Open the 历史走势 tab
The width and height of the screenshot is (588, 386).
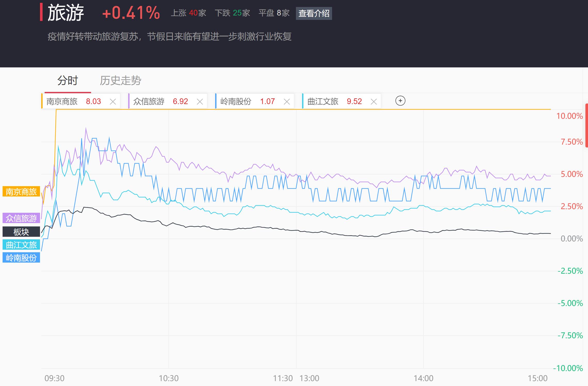point(120,81)
